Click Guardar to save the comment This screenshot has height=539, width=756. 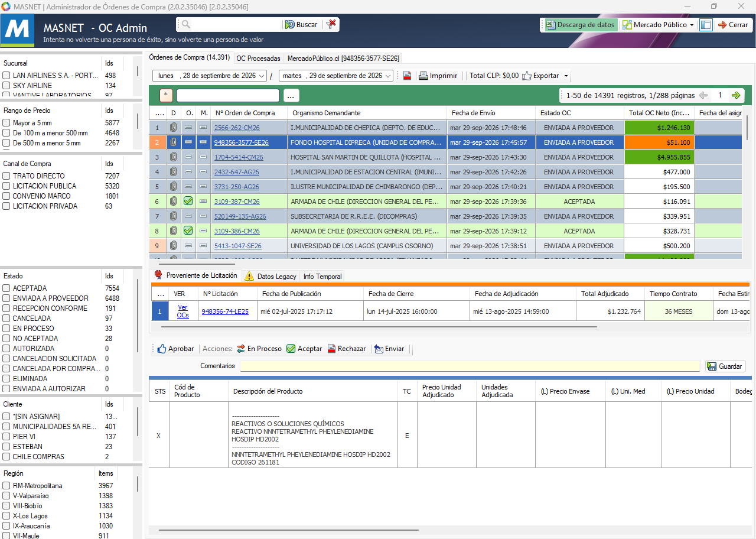[x=725, y=366]
